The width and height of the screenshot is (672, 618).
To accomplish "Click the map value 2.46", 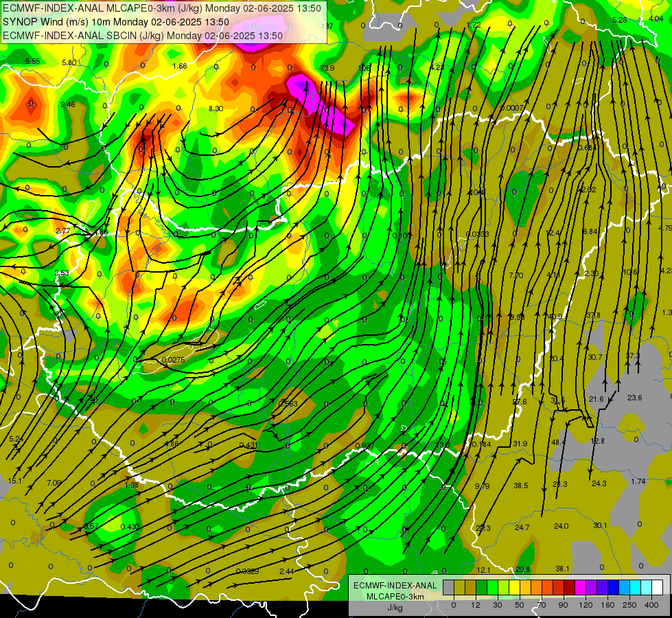I will pos(68,104).
